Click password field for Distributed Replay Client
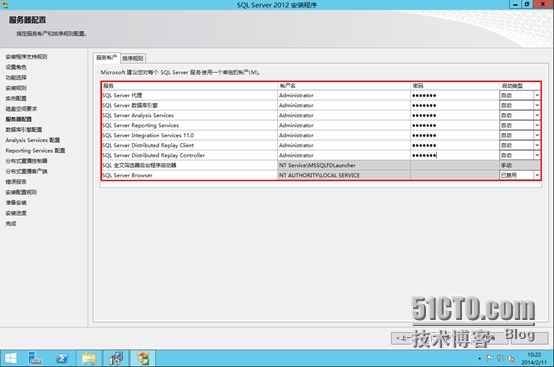The height and width of the screenshot is (367, 554). point(454,145)
